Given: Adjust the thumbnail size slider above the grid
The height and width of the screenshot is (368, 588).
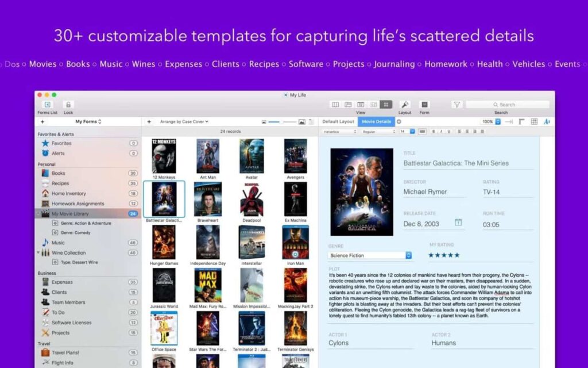Looking at the screenshot, I should coord(281,122).
